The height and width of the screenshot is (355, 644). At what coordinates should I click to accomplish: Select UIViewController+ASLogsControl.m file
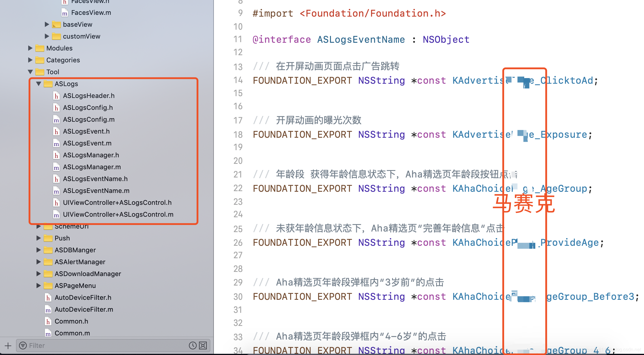point(118,214)
